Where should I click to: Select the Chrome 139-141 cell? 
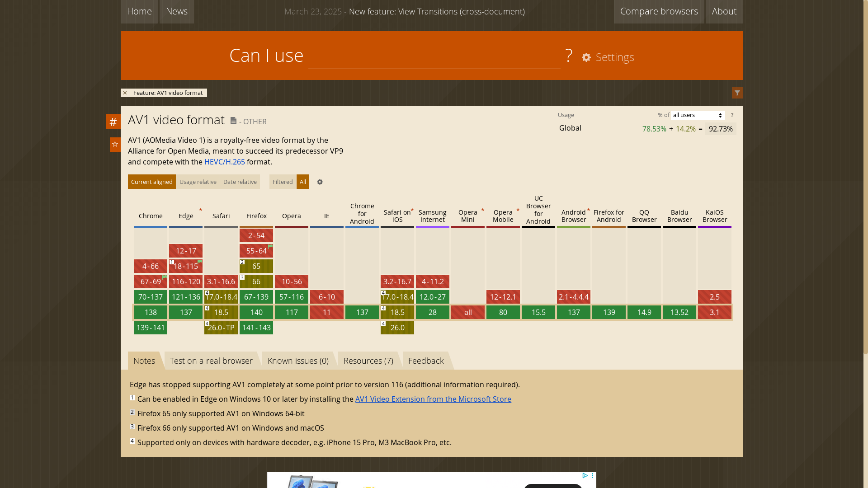(151, 328)
